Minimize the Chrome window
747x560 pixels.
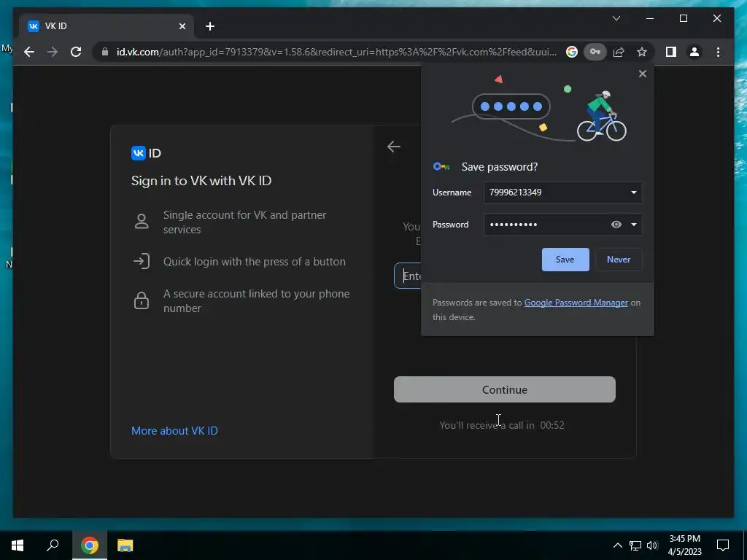point(650,18)
